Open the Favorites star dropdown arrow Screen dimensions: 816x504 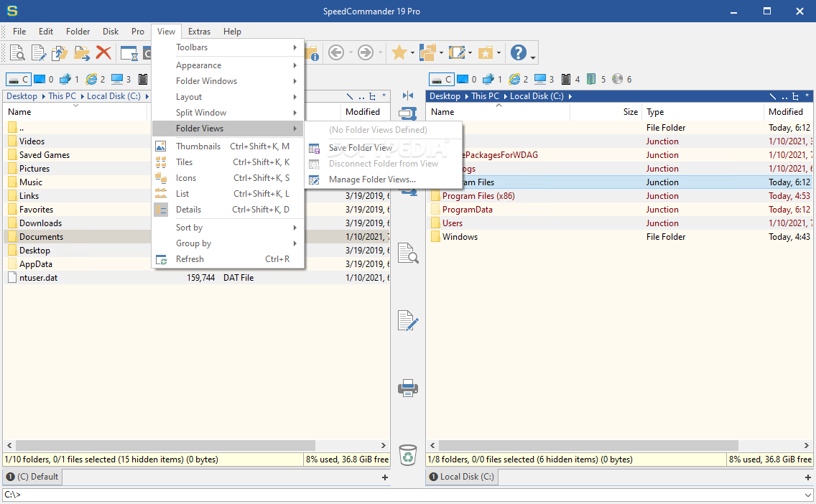412,52
